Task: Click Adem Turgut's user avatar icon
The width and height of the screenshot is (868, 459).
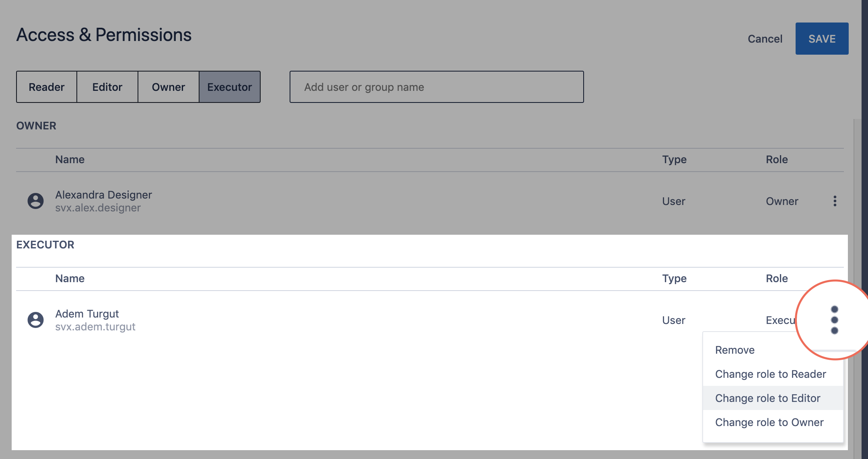Action: pos(35,320)
